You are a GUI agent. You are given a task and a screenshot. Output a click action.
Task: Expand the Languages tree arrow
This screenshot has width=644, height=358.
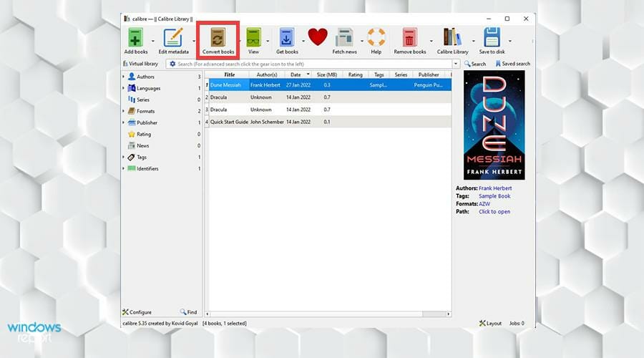coord(123,88)
